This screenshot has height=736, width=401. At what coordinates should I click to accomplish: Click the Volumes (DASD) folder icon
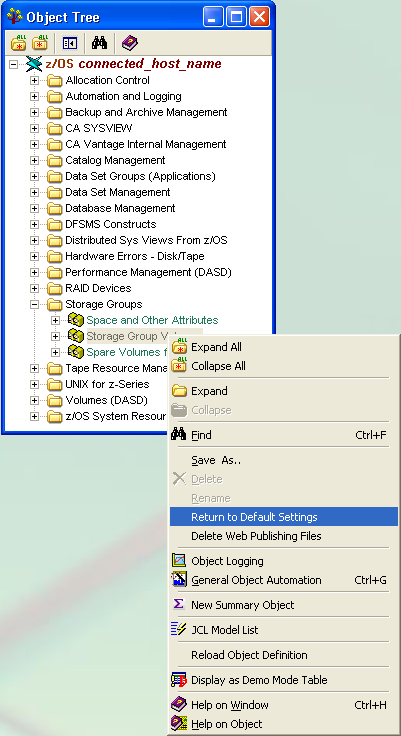click(55, 400)
